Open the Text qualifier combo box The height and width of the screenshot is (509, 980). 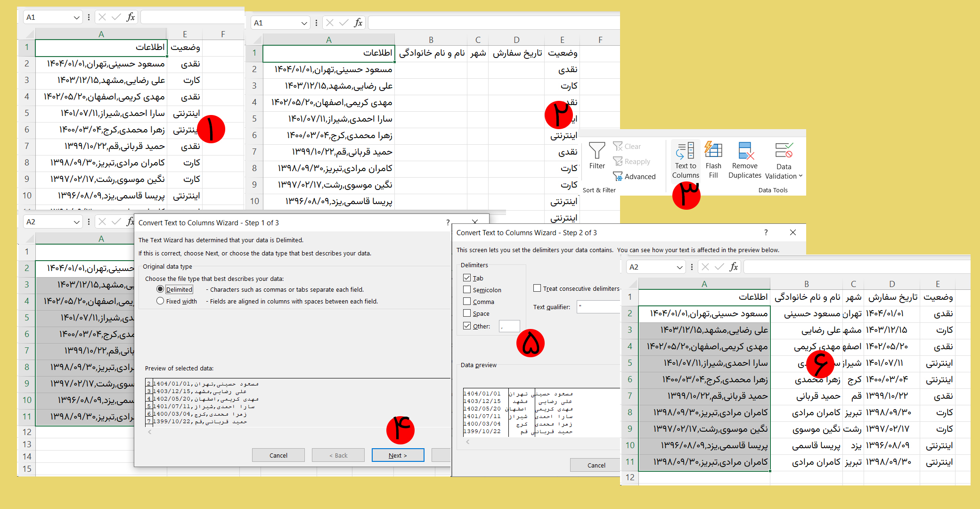pos(598,307)
